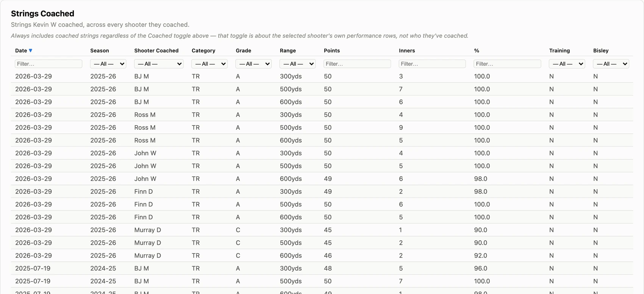
Task: Click 98.0 percent in Finn D 300yds row
Action: click(x=481, y=192)
